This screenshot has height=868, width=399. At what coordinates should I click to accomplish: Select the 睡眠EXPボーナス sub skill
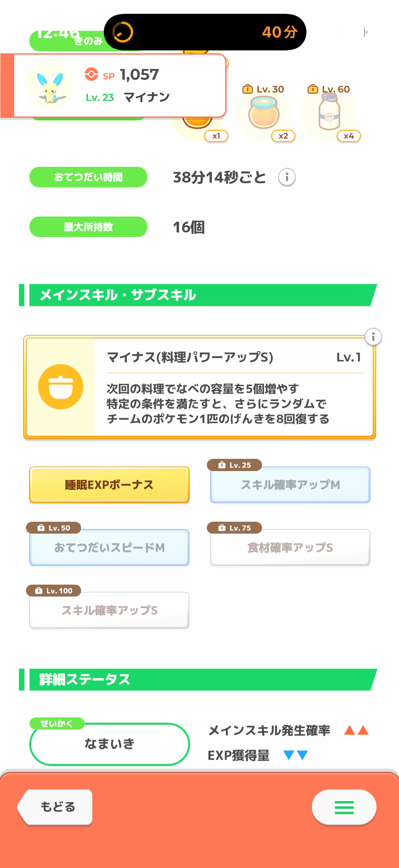pos(109,485)
